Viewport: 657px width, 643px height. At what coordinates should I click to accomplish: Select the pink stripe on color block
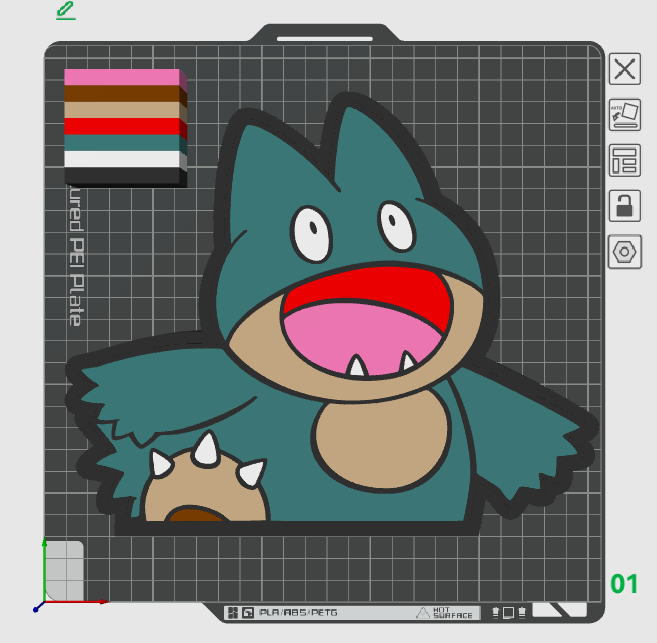click(120, 77)
